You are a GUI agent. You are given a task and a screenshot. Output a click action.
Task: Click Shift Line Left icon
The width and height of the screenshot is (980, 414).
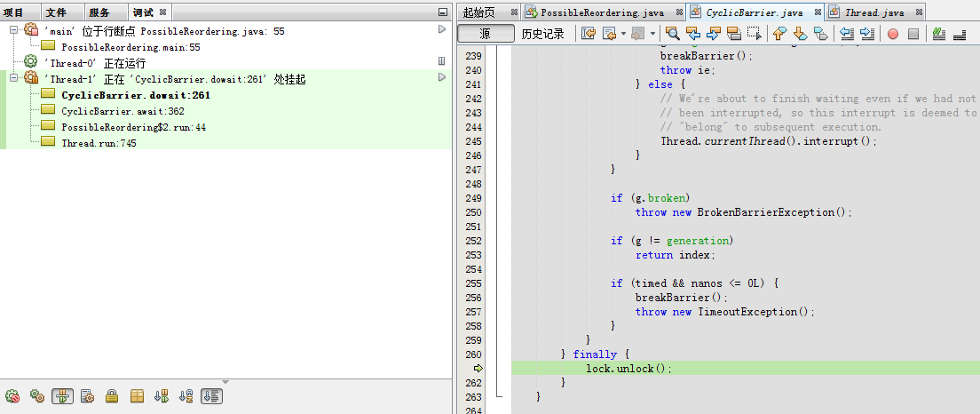846,34
